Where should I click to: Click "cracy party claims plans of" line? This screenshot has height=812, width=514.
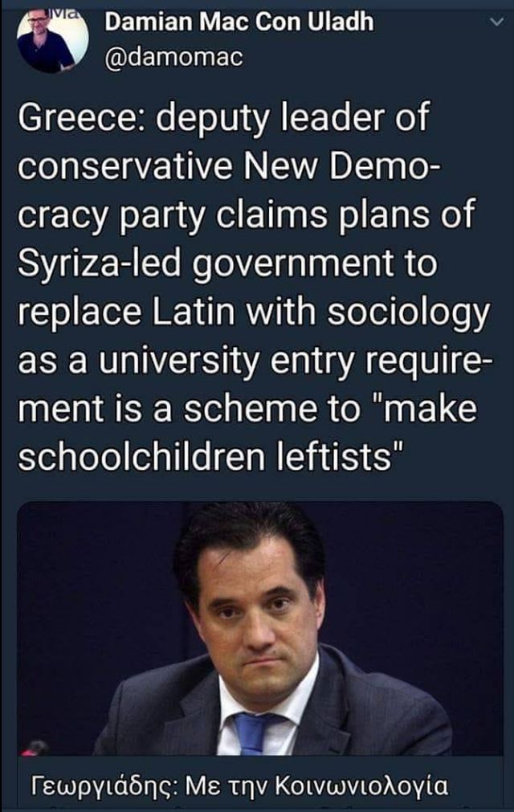246,216
